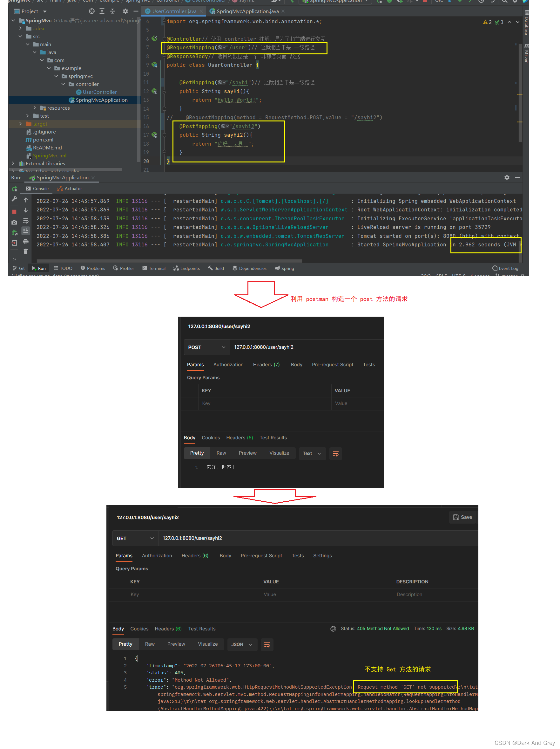Screen dimensions: 560x749
Task: Click the Down the stack trace arrow
Action: (26, 210)
